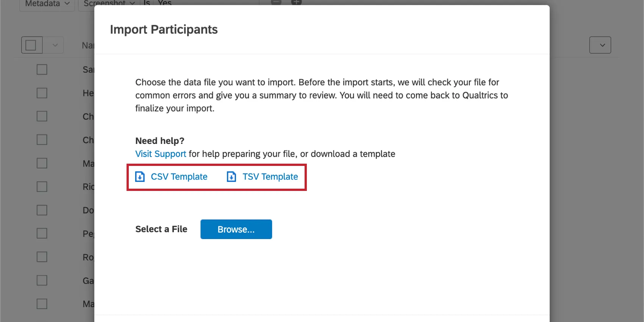Click the CSV Template download icon

[x=140, y=177]
